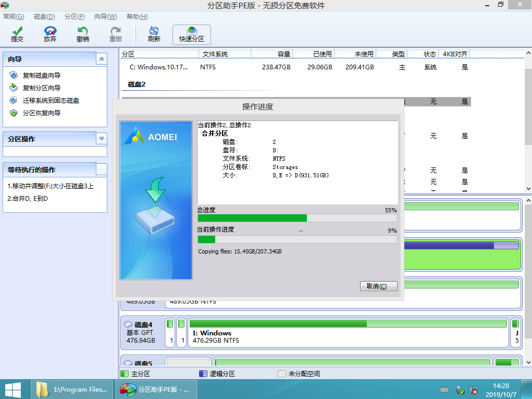The height and width of the screenshot is (399, 532).
Task: Click the Windows Start button
Action: [x=13, y=389]
